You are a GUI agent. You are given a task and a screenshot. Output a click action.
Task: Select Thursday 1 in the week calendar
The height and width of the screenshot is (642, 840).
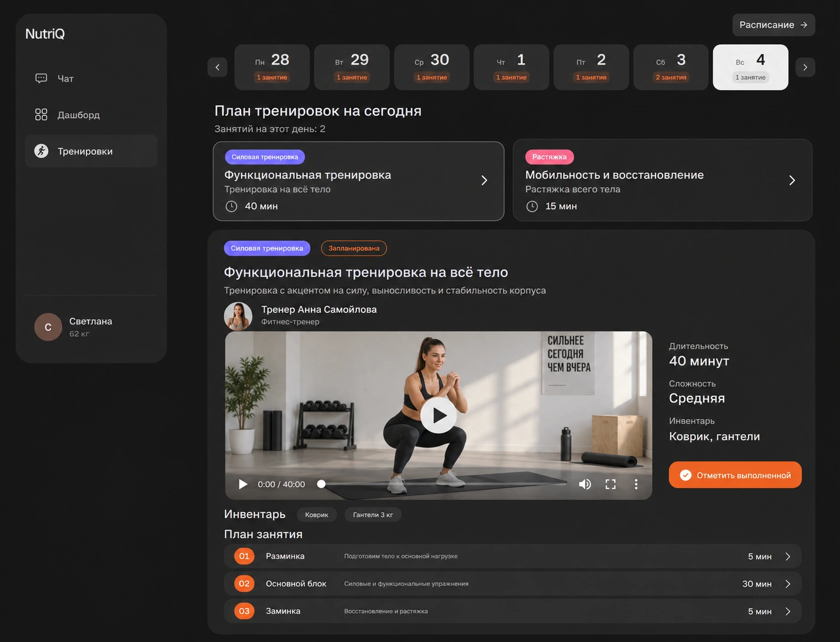pos(512,67)
